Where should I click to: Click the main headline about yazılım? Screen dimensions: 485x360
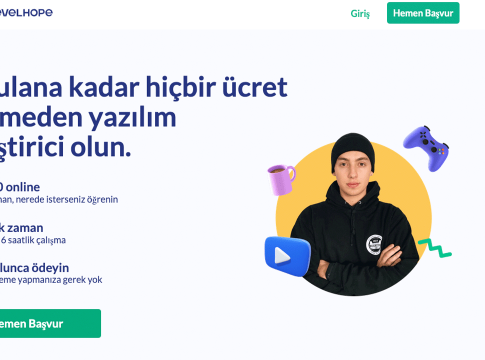(x=143, y=117)
